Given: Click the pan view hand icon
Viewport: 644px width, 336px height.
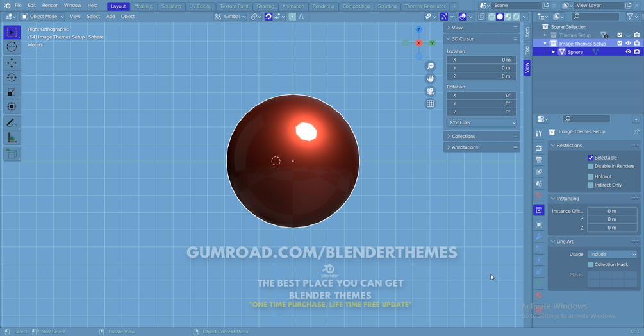Looking at the screenshot, I should point(430,78).
